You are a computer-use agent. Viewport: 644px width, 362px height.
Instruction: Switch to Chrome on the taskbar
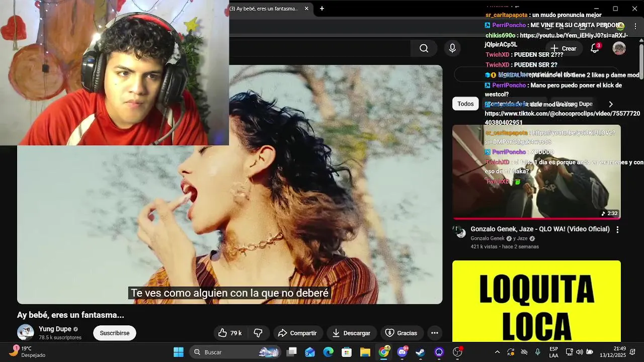(384, 352)
